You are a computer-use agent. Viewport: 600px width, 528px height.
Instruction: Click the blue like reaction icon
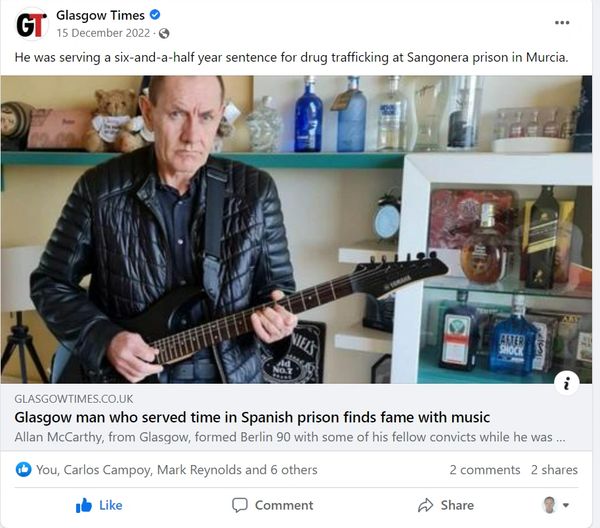click(23, 469)
